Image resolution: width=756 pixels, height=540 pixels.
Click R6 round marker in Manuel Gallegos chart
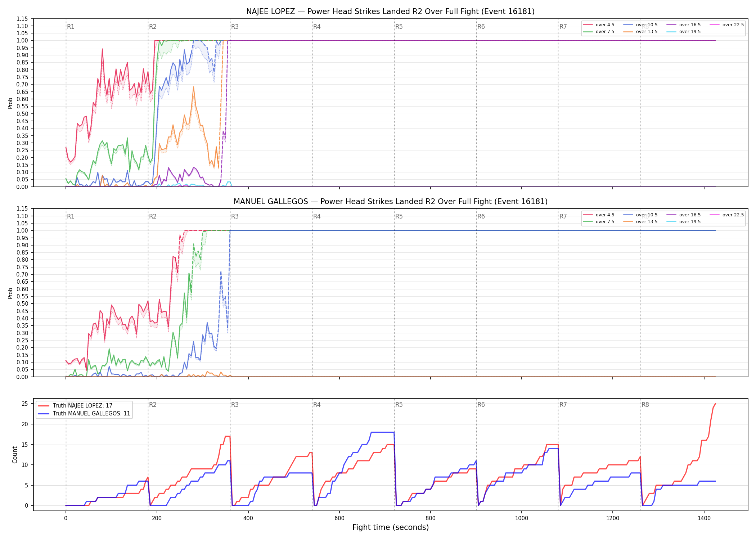(481, 216)
